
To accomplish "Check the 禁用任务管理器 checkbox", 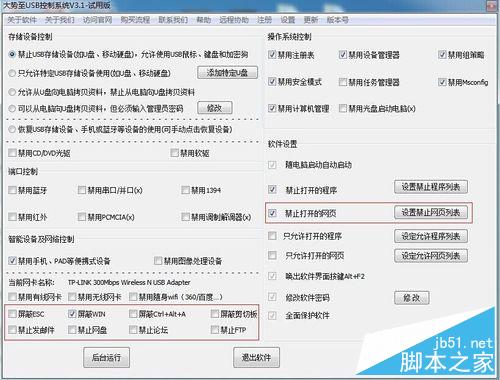I will click(343, 82).
